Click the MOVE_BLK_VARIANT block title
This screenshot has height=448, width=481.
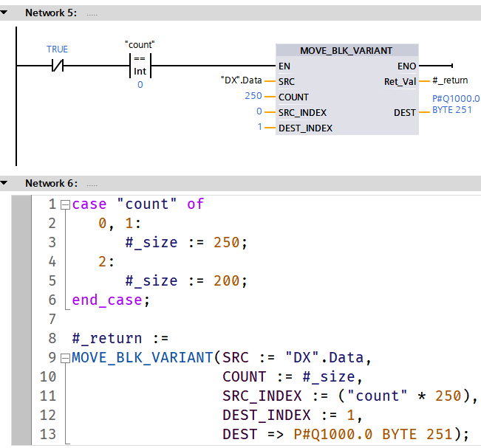pyautogui.click(x=346, y=50)
